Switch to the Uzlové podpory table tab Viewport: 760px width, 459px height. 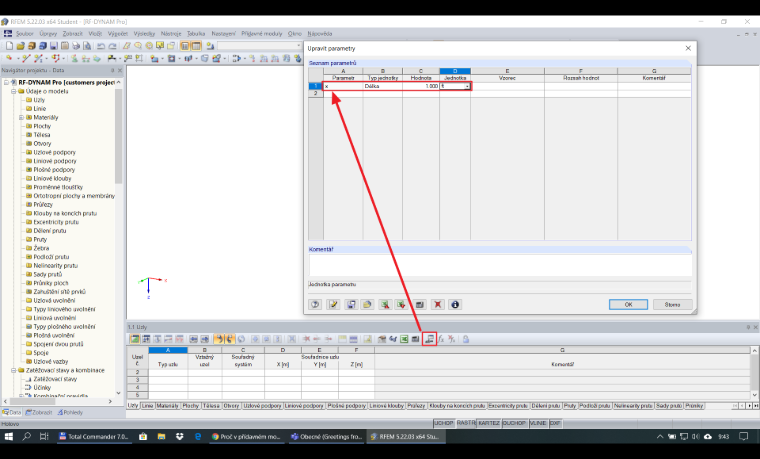point(262,406)
